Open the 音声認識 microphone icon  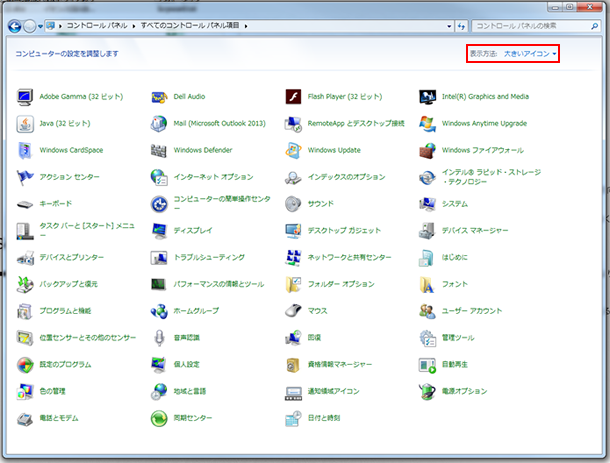pyautogui.click(x=159, y=338)
